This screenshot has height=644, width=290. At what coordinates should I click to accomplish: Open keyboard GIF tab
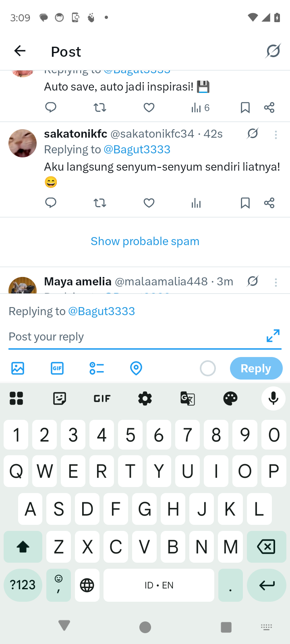click(x=102, y=398)
